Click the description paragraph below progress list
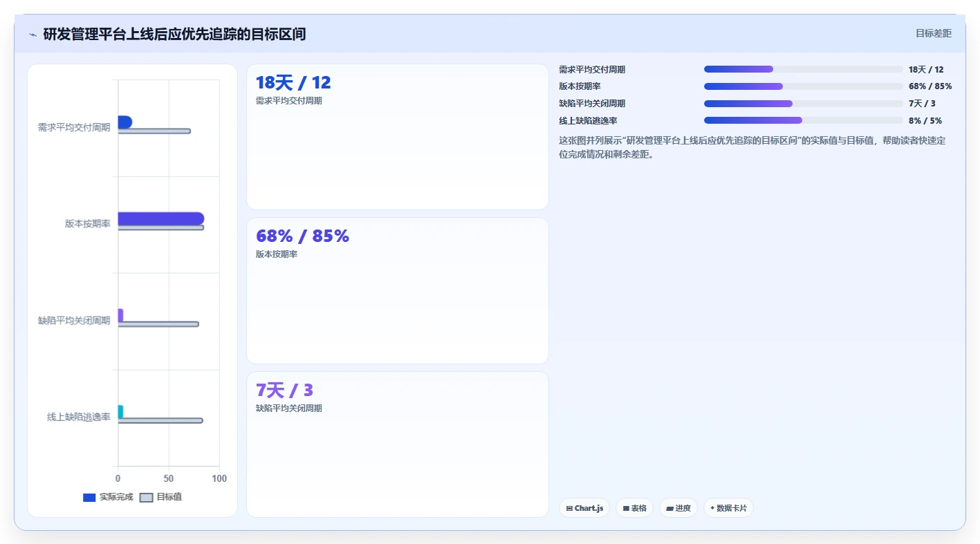This screenshot has height=544, width=980. tap(752, 147)
